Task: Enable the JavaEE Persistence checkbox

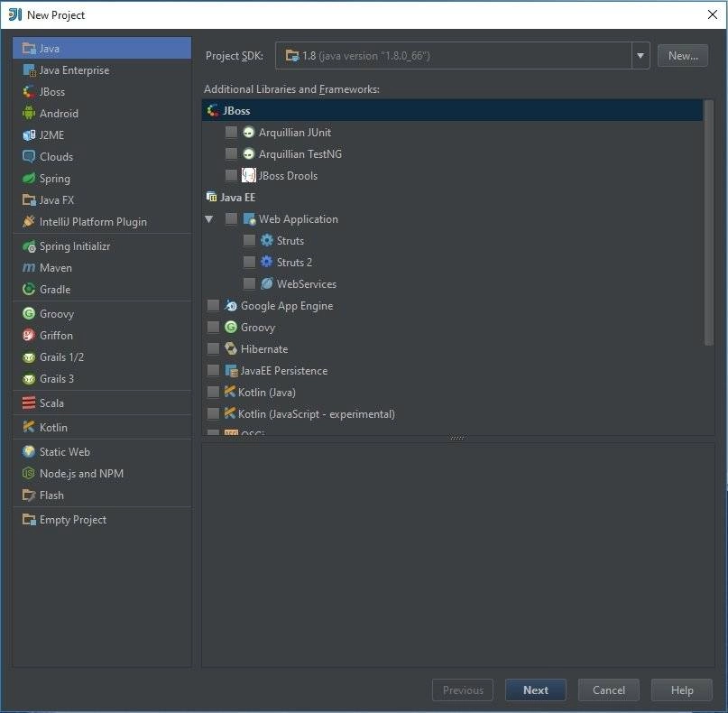Action: pos(213,371)
